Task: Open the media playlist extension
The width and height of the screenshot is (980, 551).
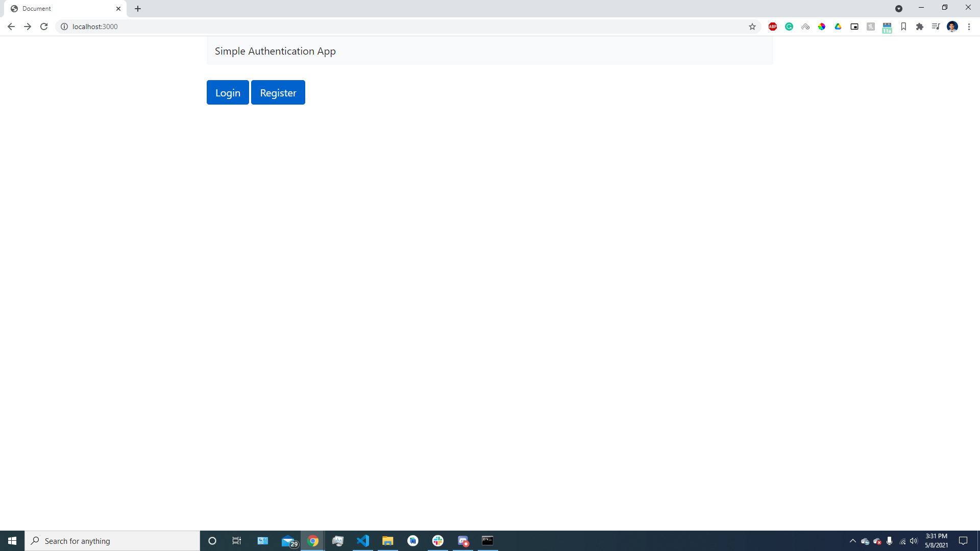Action: coord(936,27)
